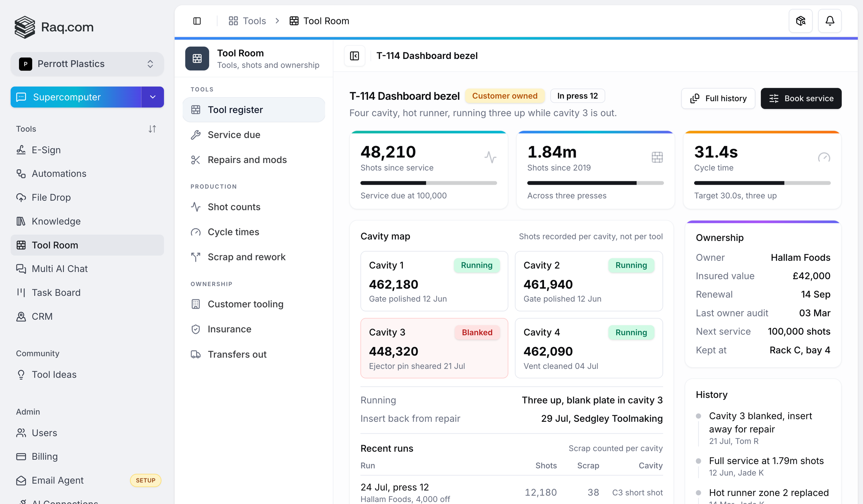863x504 pixels.
Task: Sort tools using the arrows icon
Action: (x=152, y=129)
